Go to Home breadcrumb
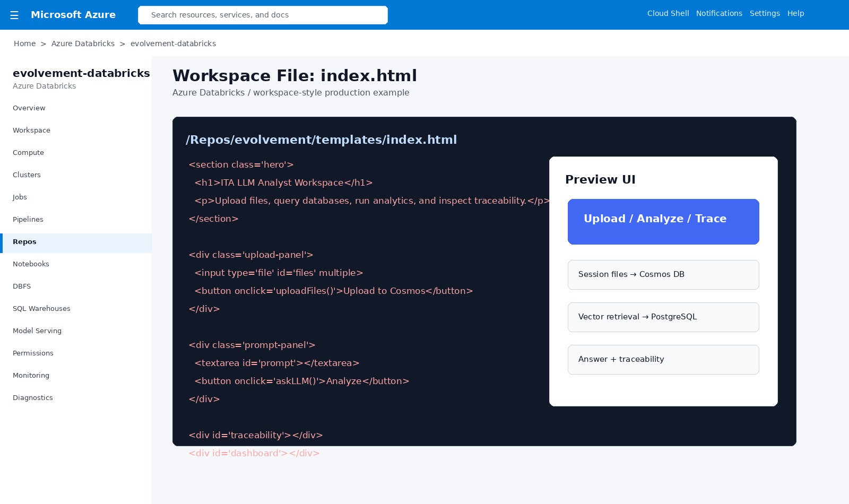 click(25, 44)
